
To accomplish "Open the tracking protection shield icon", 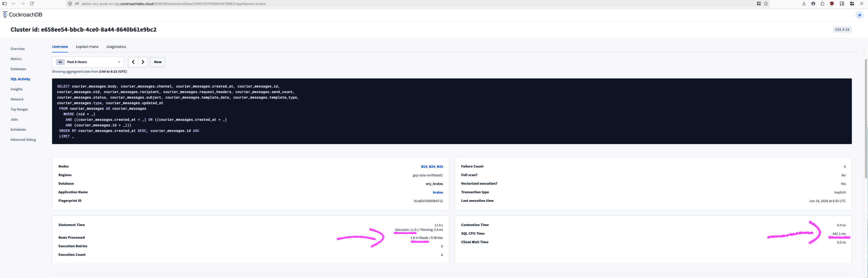I will pyautogui.click(x=70, y=4).
